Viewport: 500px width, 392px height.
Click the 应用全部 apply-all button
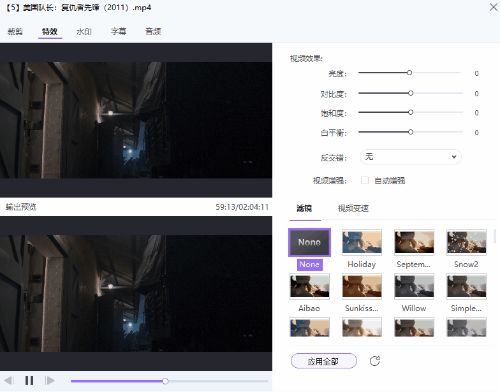pyautogui.click(x=324, y=361)
